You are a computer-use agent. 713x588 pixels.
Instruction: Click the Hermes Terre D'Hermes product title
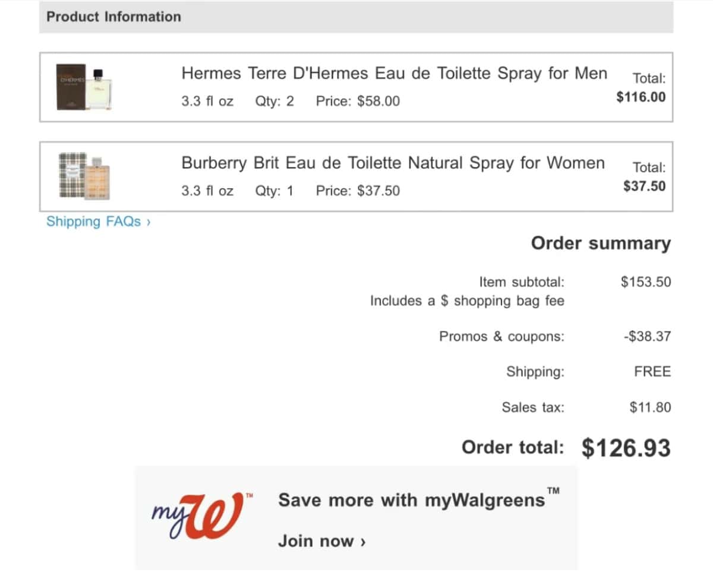[394, 74]
